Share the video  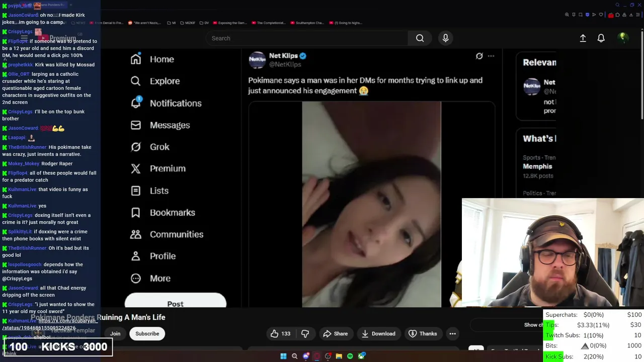336,333
